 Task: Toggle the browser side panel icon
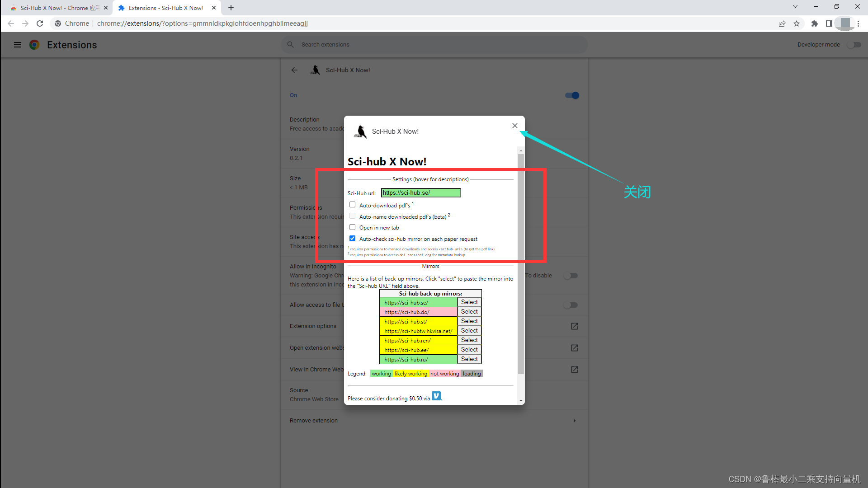(829, 23)
